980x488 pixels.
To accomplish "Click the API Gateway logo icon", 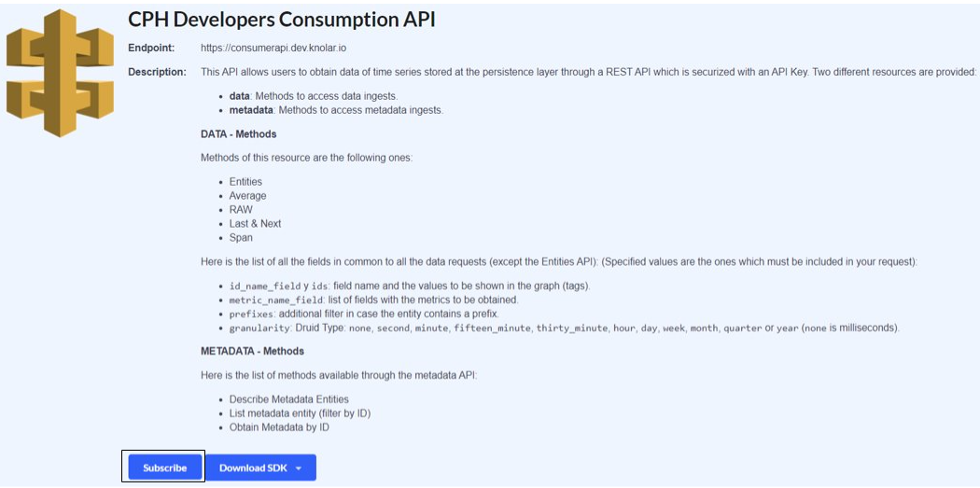I will pos(60,73).
